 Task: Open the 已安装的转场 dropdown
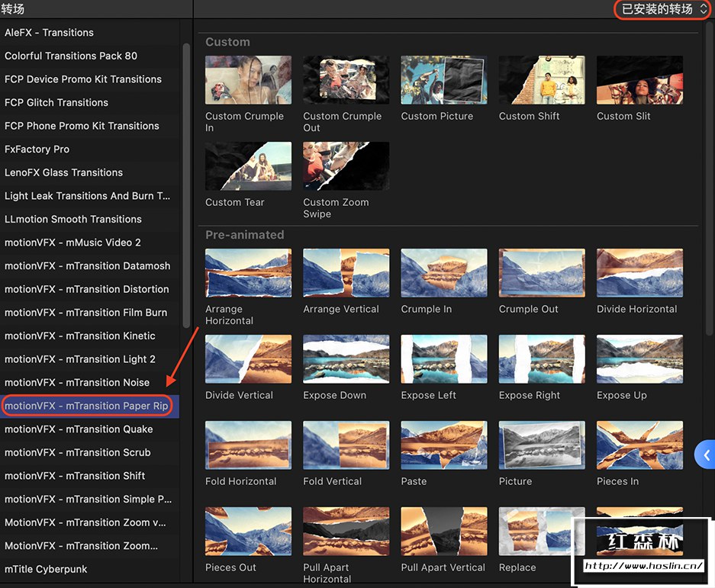663,9
